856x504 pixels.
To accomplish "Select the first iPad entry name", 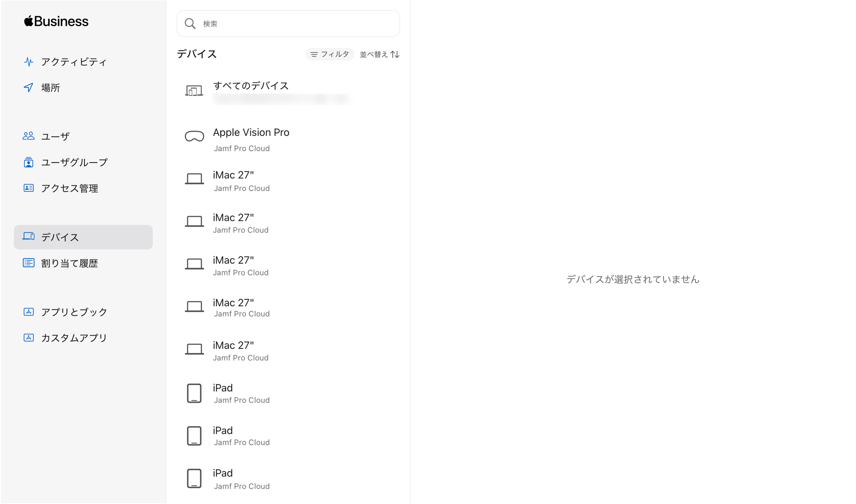I will (x=223, y=388).
